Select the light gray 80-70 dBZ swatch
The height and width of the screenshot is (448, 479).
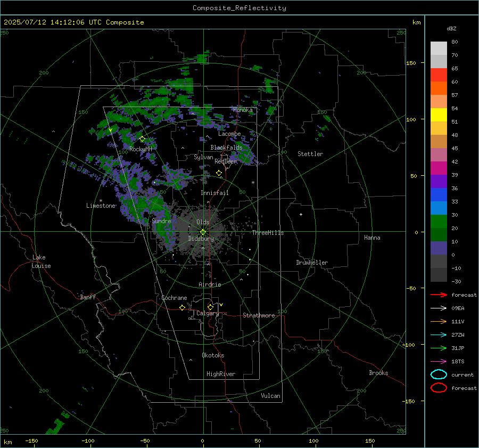(x=439, y=48)
